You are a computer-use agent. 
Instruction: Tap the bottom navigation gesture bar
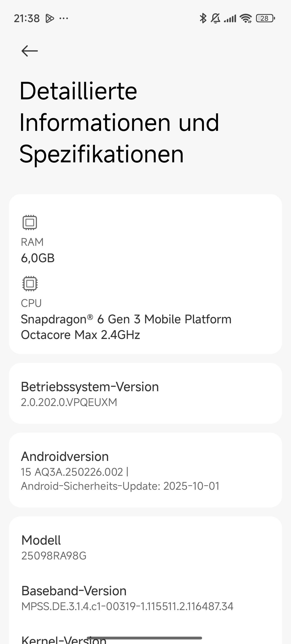click(x=144, y=638)
